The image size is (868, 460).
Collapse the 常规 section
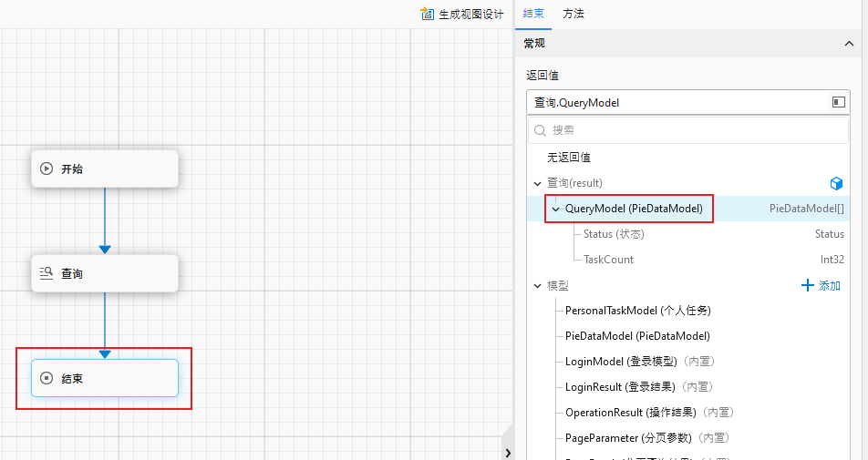click(x=850, y=43)
